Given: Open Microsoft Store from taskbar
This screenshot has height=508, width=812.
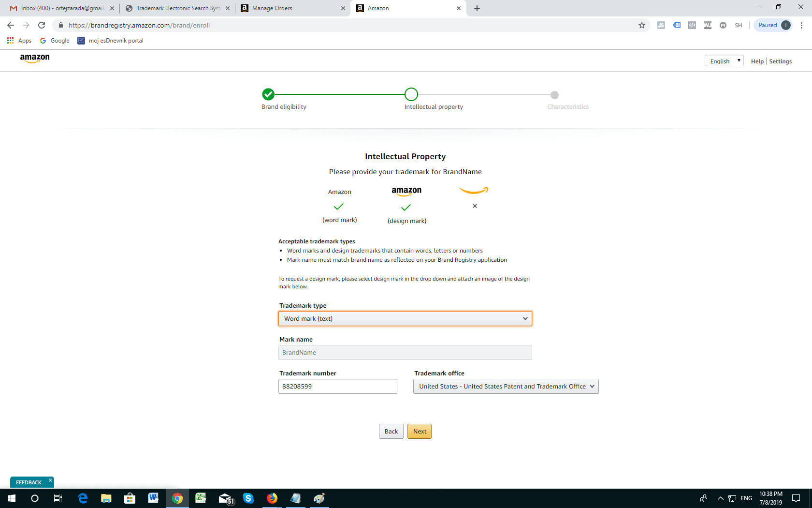Looking at the screenshot, I should click(130, 498).
